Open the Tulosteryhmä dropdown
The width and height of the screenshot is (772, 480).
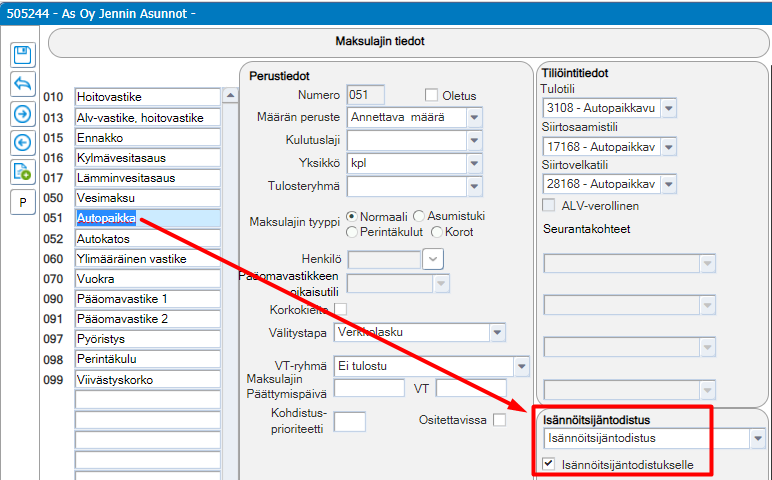click(474, 186)
